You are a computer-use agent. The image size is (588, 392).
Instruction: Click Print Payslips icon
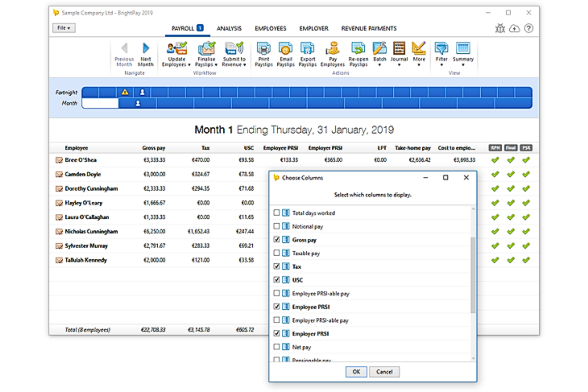tap(264, 48)
